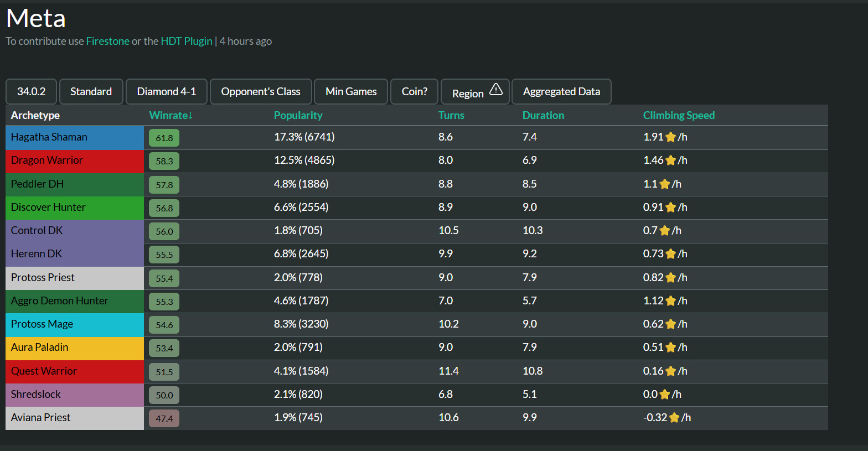This screenshot has height=451, width=868.
Task: Expand the Diamond 4-1 rank filter
Action: pos(166,91)
